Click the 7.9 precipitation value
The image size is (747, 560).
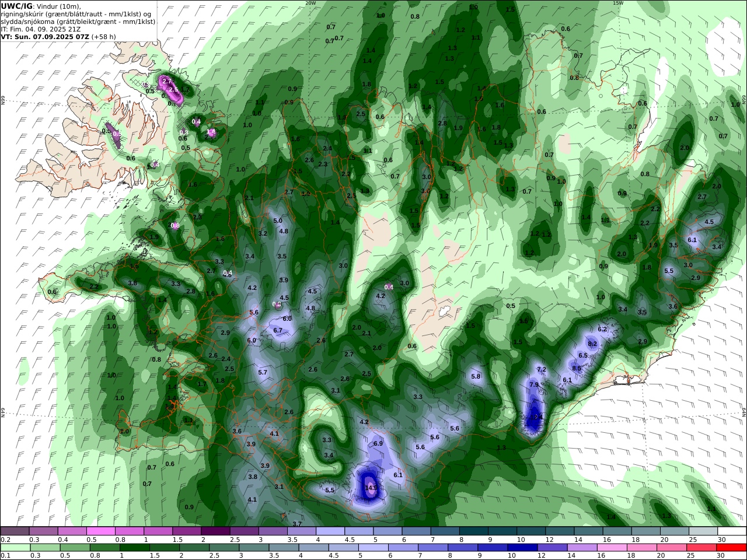point(534,385)
